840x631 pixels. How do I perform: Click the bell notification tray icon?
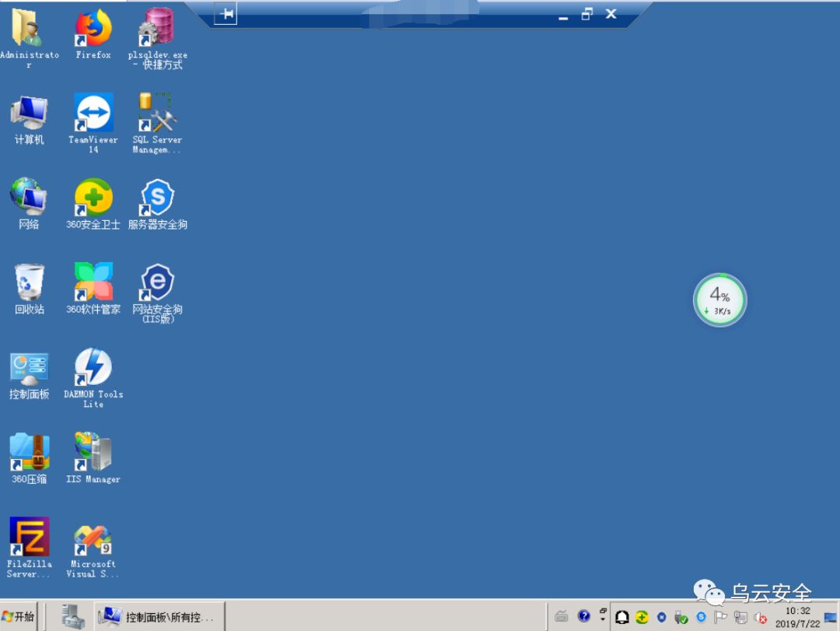tap(621, 618)
